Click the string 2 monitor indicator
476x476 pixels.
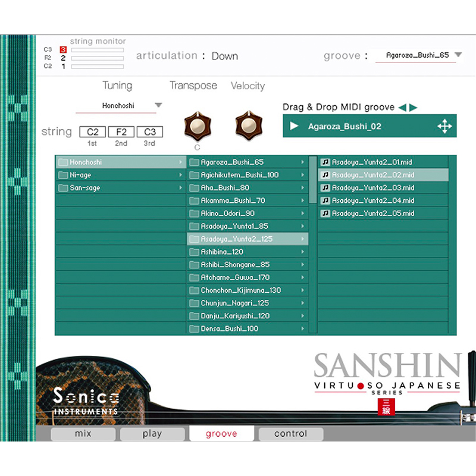pos(63,58)
